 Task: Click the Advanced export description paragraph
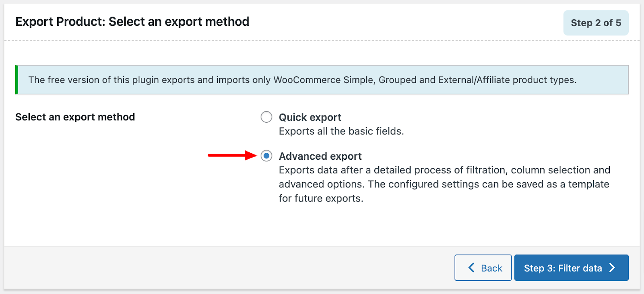(x=444, y=184)
